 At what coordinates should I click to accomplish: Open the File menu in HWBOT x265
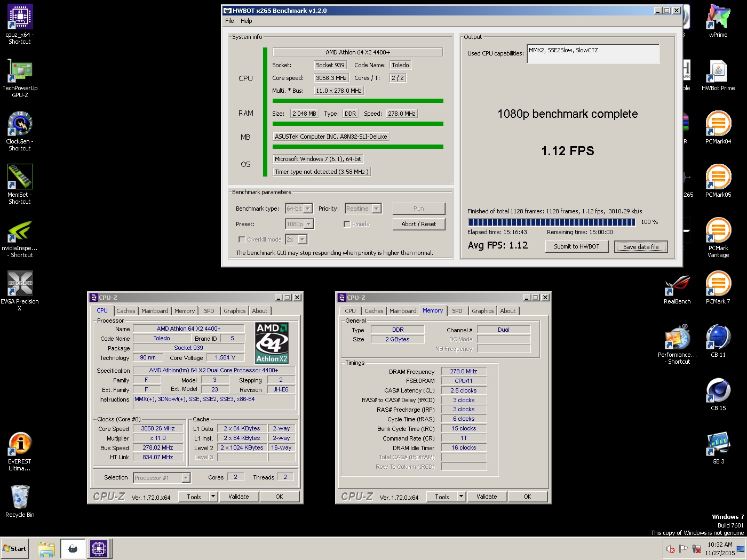click(x=229, y=21)
